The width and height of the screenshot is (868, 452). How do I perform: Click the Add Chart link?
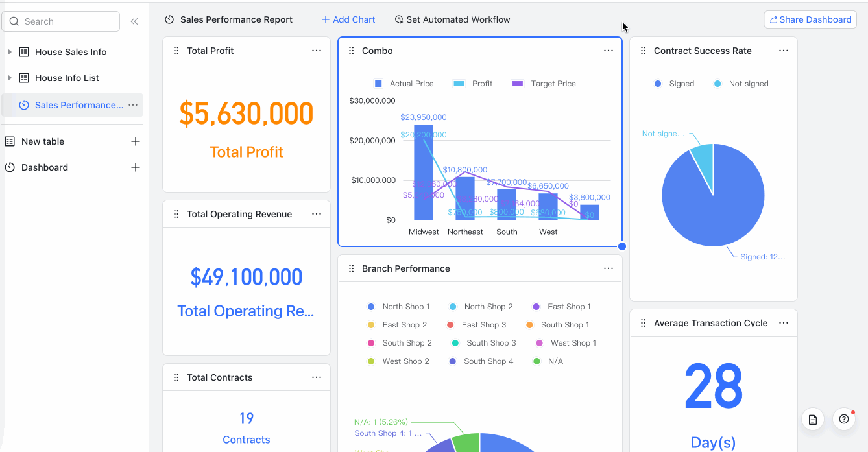(x=348, y=19)
